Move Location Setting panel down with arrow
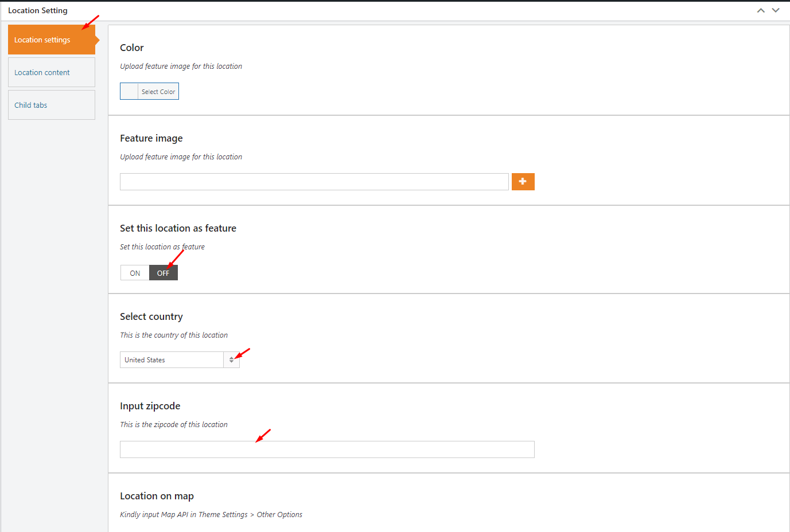The image size is (790, 532). [776, 10]
